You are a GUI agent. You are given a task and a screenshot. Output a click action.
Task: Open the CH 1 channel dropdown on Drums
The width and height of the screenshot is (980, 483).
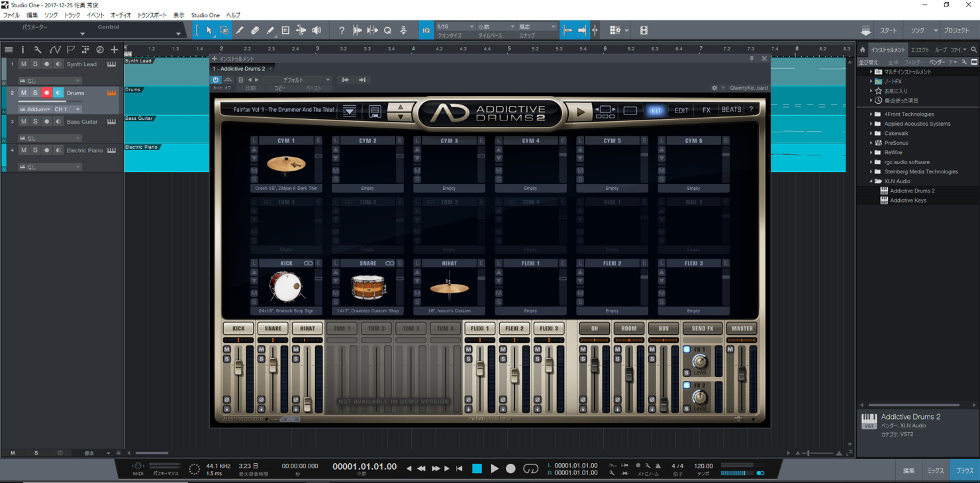67,109
